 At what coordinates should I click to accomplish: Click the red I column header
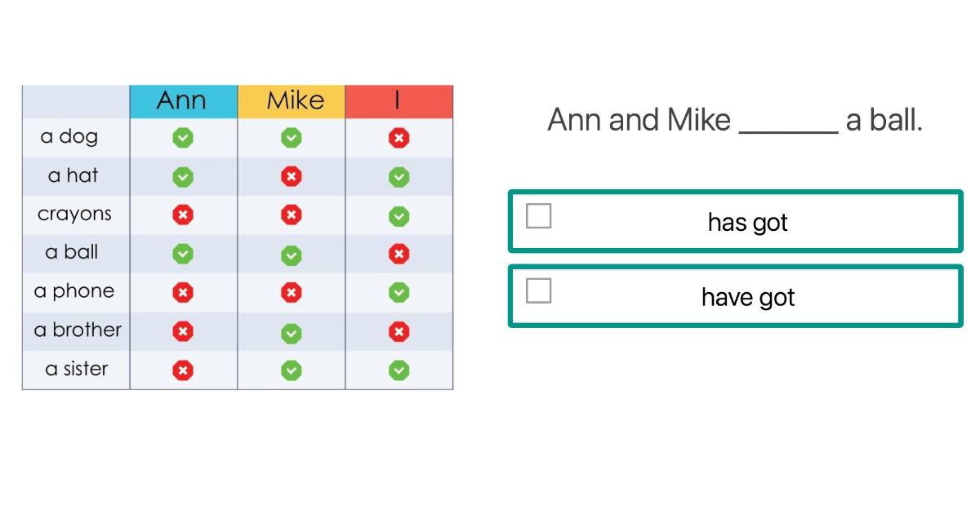(399, 101)
